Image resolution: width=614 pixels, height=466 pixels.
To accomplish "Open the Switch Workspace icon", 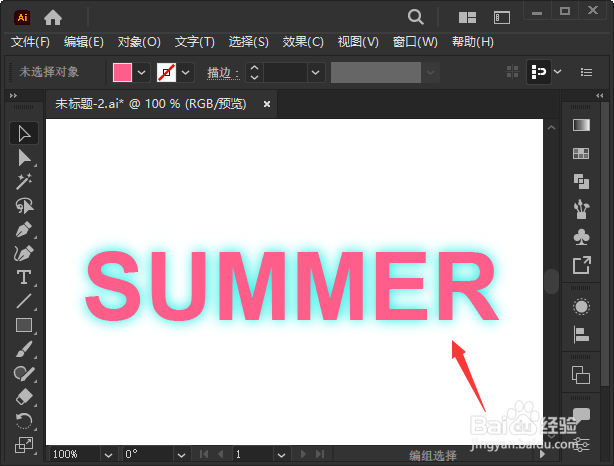I will 502,18.
